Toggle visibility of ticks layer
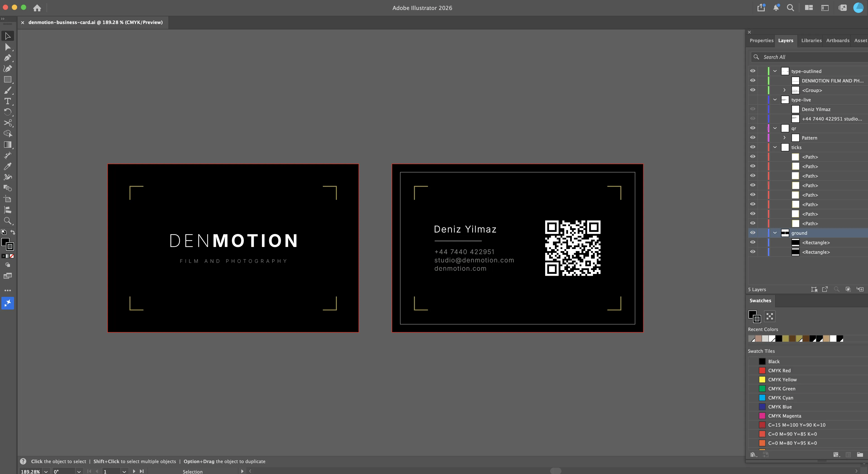The width and height of the screenshot is (868, 474). pos(753,147)
